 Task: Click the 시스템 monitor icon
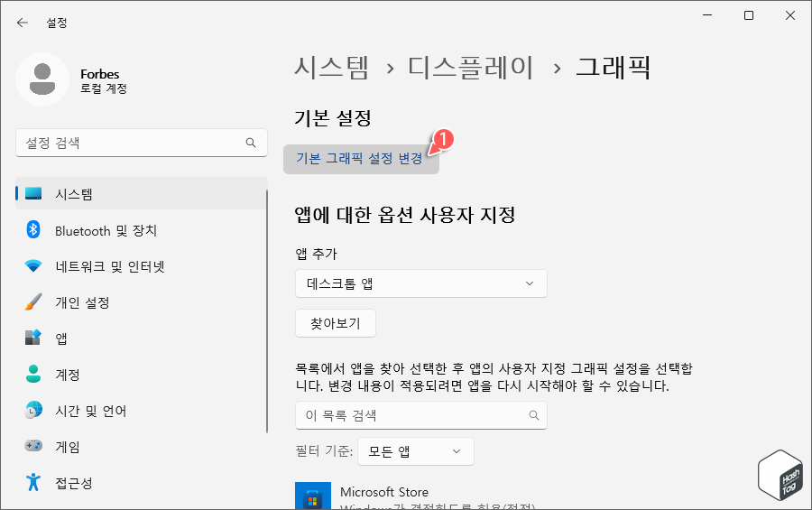pos(33,194)
